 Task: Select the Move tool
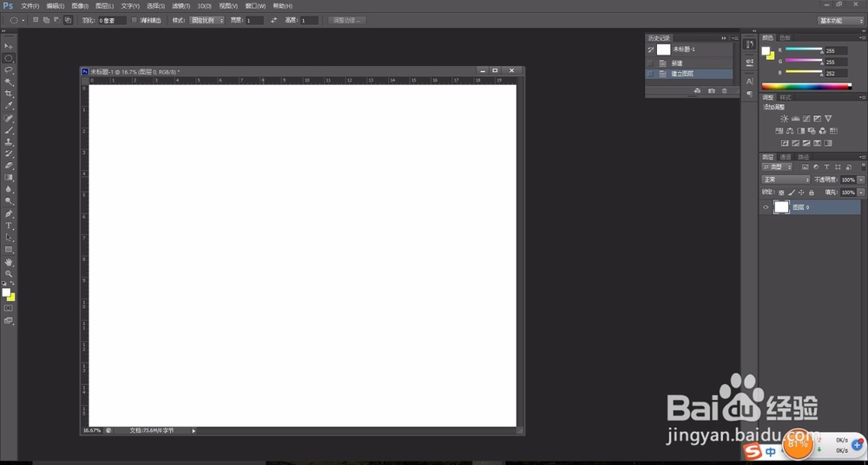[x=9, y=46]
